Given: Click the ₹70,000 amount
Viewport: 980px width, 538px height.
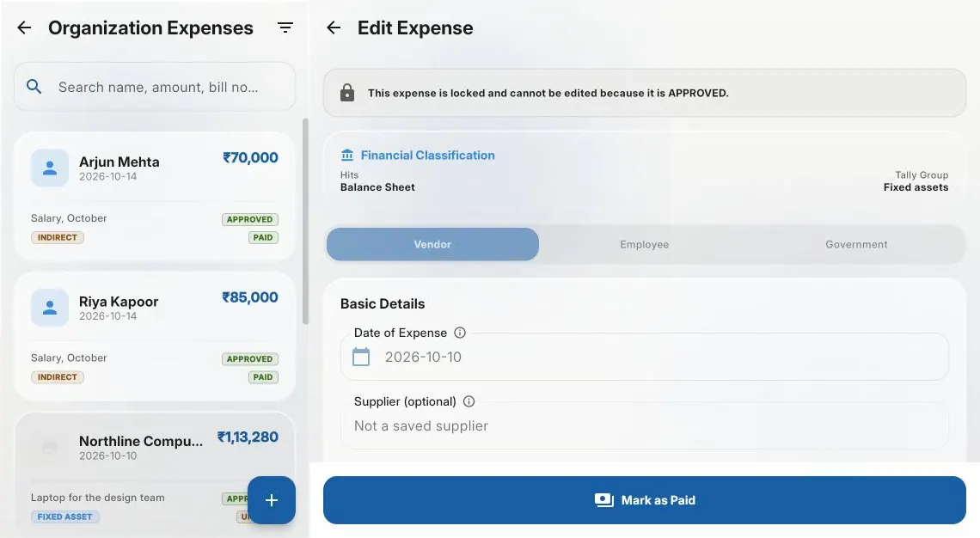Looking at the screenshot, I should coord(250,157).
